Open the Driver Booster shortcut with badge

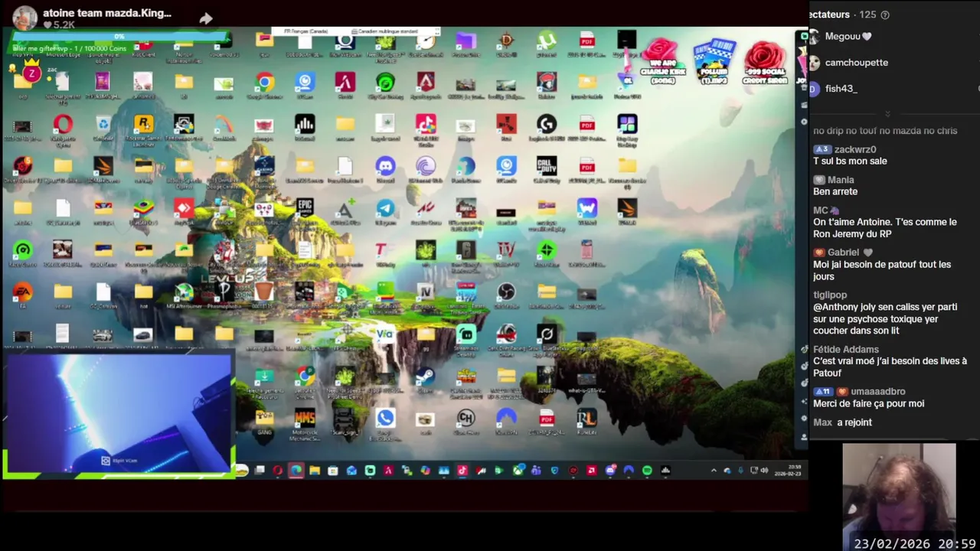tap(22, 166)
